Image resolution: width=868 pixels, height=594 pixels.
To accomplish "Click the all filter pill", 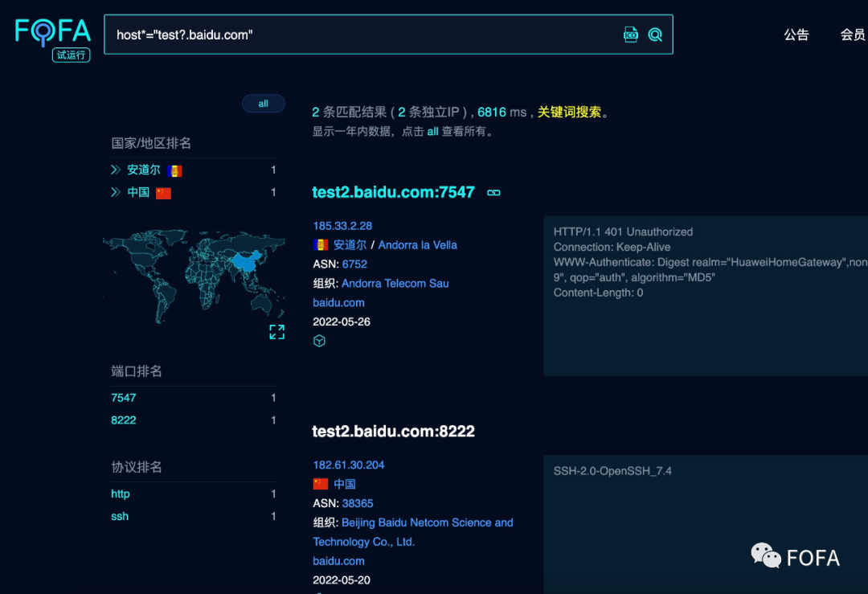I will tap(264, 104).
